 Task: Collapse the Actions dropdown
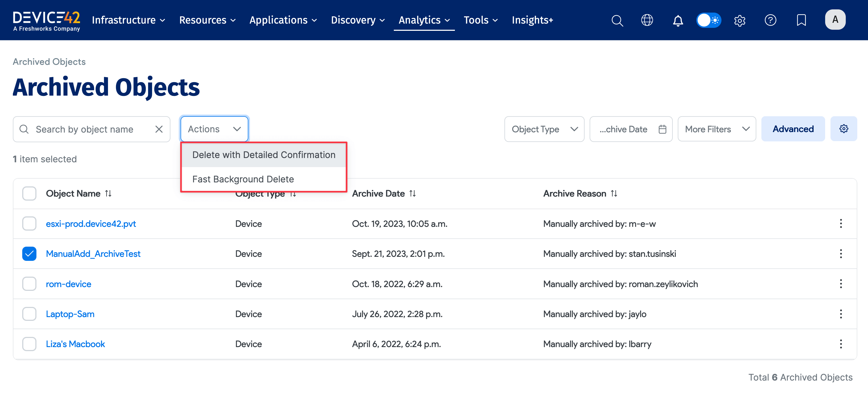[x=214, y=129]
